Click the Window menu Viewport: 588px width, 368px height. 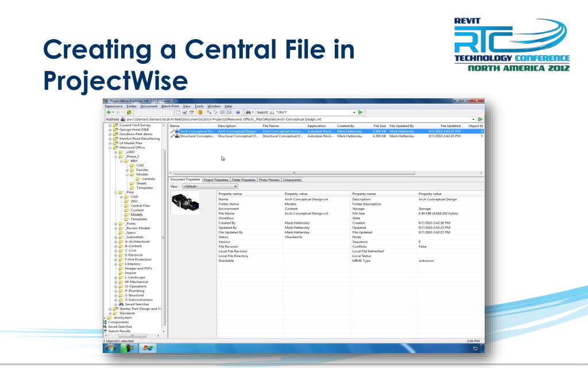pyautogui.click(x=214, y=106)
